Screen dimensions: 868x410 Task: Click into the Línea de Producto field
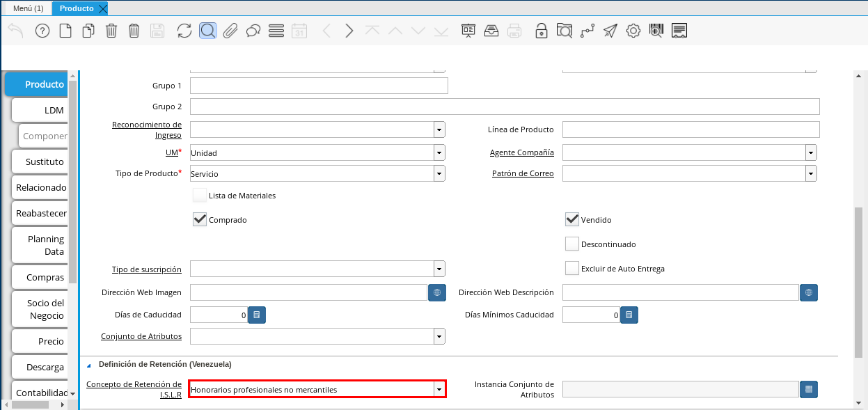click(691, 129)
